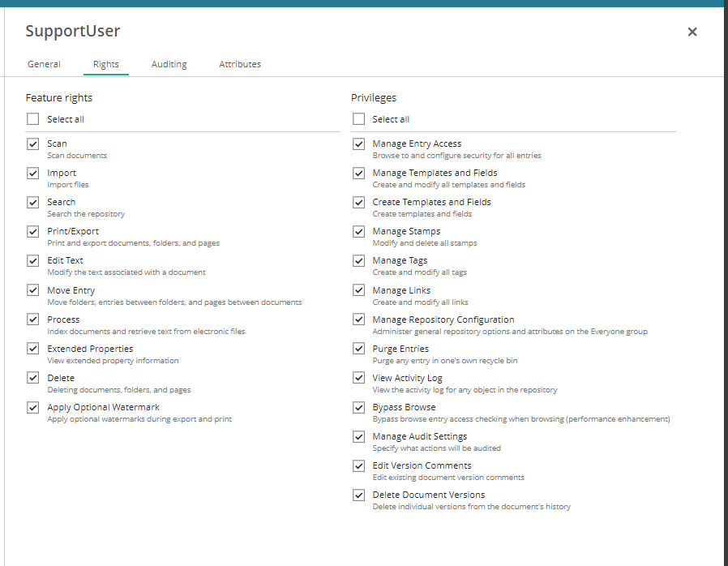Click the 'Scan documents' description text
This screenshot has width=728, height=566.
(x=77, y=156)
